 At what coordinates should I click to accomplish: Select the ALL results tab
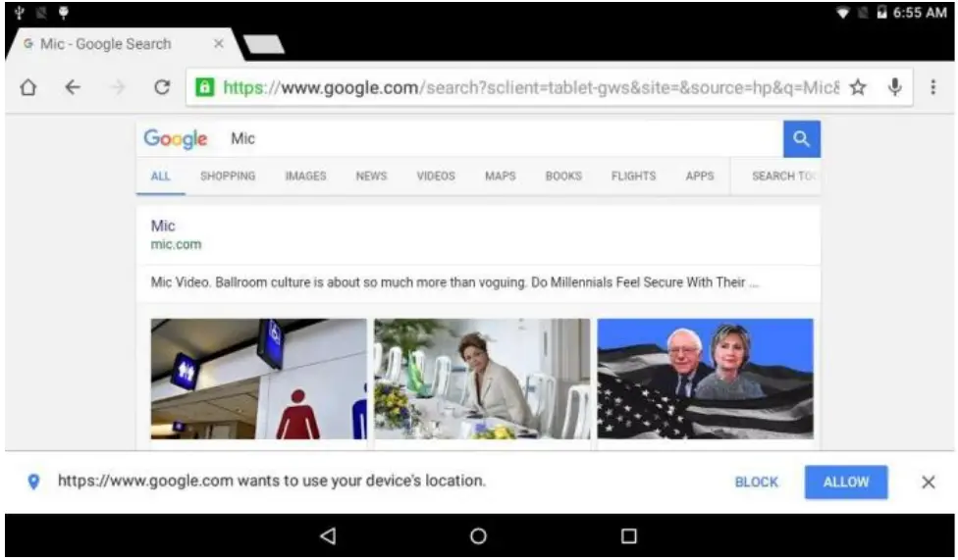tap(160, 176)
